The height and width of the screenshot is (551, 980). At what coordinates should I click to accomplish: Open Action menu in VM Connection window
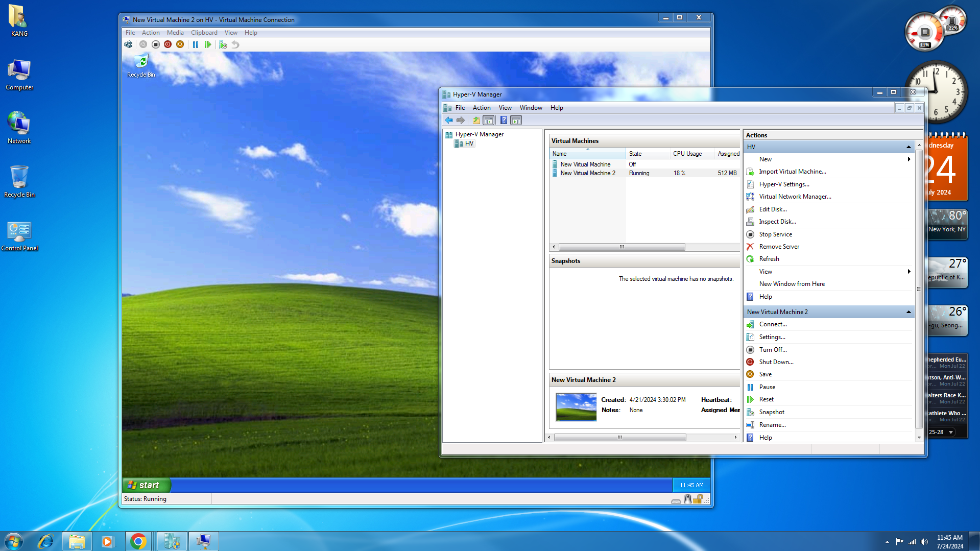click(x=151, y=33)
